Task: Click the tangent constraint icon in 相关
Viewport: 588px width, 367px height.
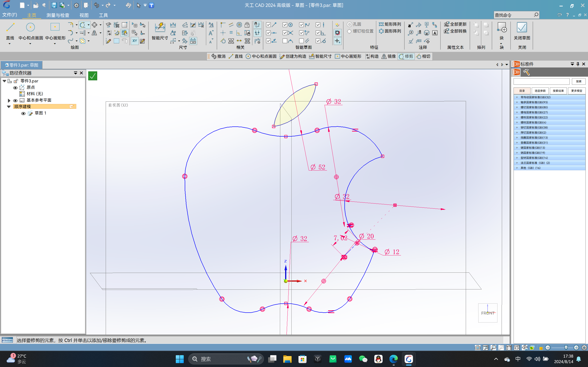Action: tap(223, 41)
